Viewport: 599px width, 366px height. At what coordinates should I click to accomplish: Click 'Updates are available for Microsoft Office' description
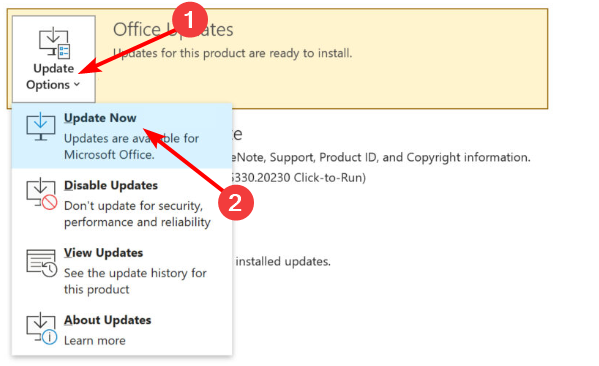coord(131,146)
